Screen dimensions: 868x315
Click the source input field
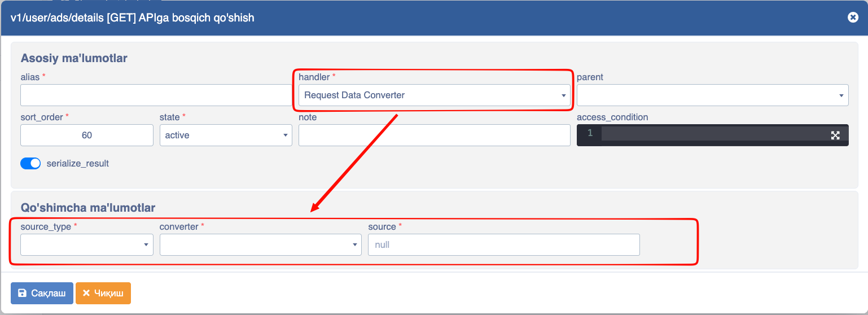[x=504, y=244]
